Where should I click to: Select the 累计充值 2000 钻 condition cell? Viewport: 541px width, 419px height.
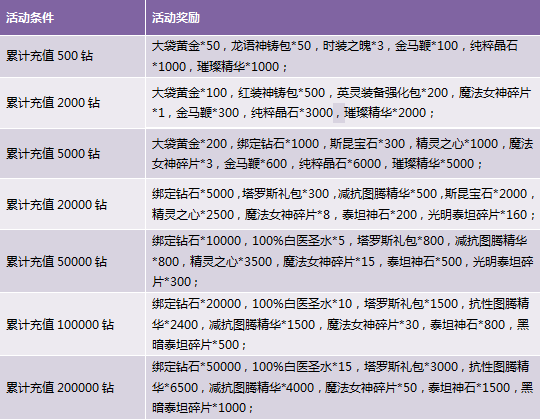point(72,103)
